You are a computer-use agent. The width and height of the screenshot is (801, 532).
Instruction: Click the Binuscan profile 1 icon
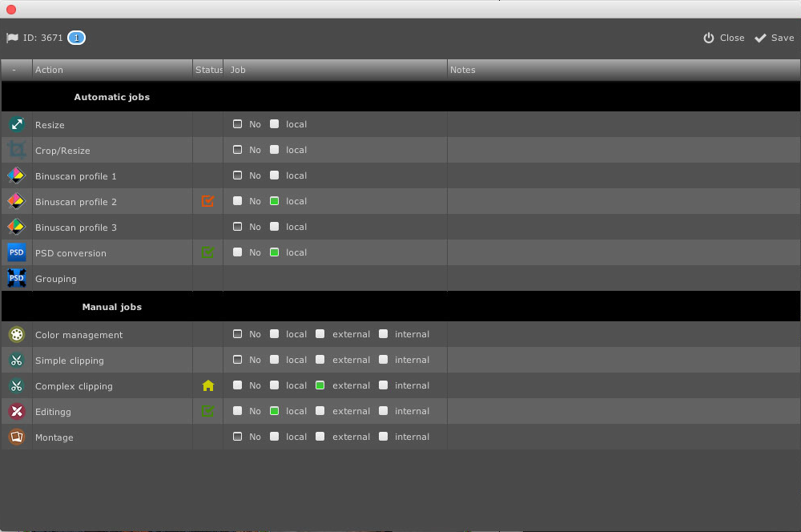17,175
